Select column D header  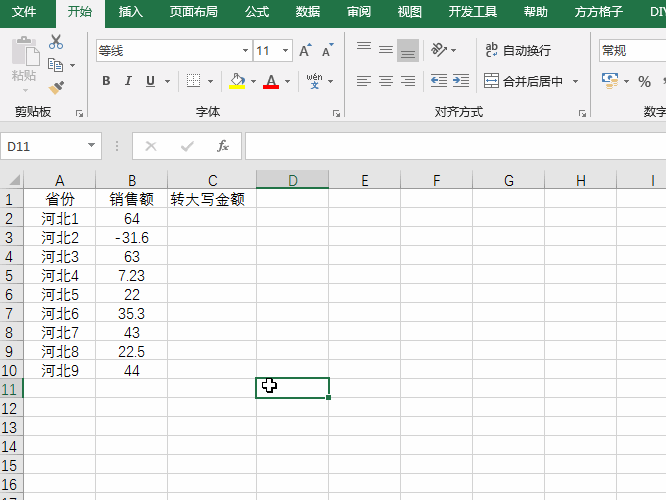click(x=292, y=180)
